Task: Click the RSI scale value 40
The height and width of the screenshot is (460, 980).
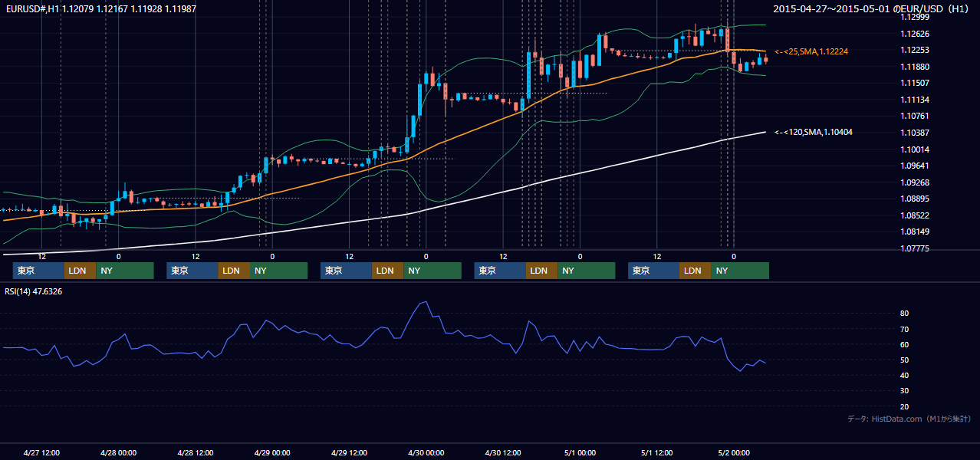Action: click(905, 375)
